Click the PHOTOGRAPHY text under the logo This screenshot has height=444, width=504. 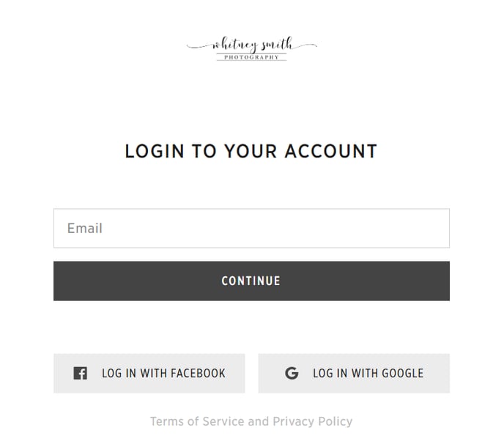click(x=251, y=57)
